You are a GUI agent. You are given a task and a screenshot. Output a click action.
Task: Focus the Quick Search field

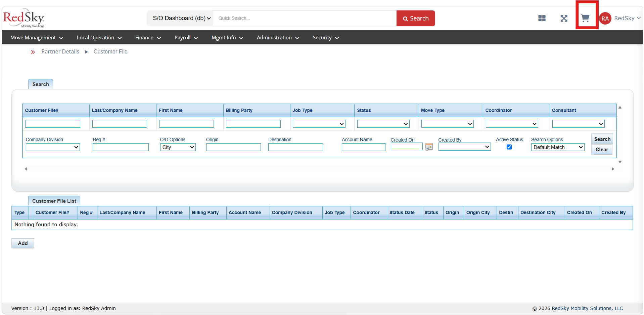click(304, 18)
